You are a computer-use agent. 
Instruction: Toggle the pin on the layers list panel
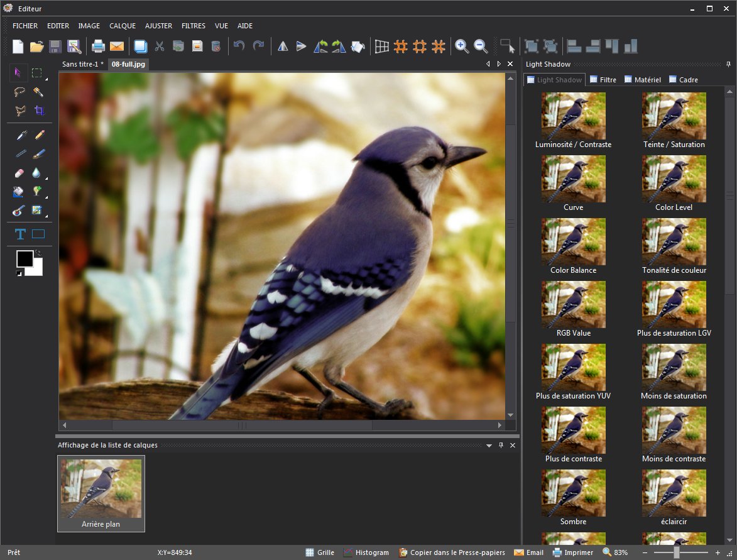pyautogui.click(x=501, y=445)
